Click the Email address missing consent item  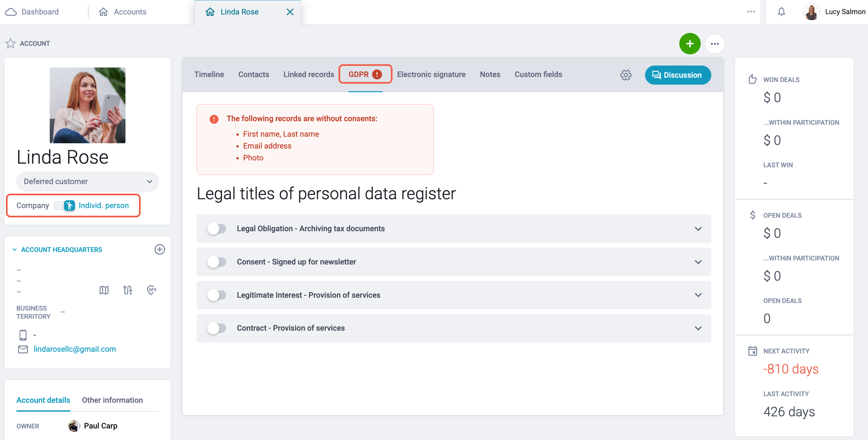(267, 146)
